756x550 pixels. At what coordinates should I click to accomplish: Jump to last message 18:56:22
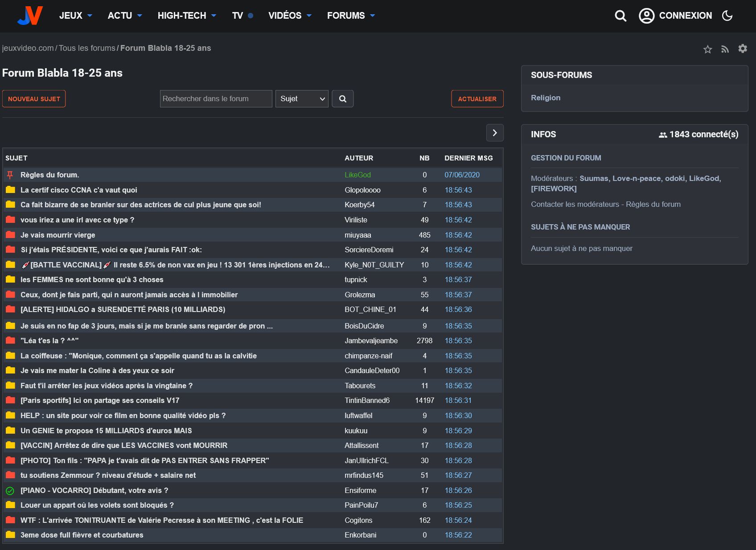pos(458,535)
